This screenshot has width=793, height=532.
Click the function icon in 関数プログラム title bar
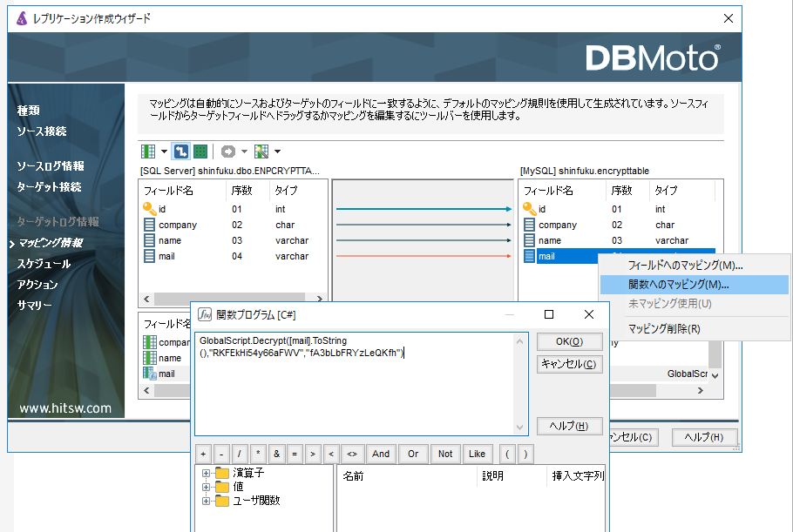point(205,314)
